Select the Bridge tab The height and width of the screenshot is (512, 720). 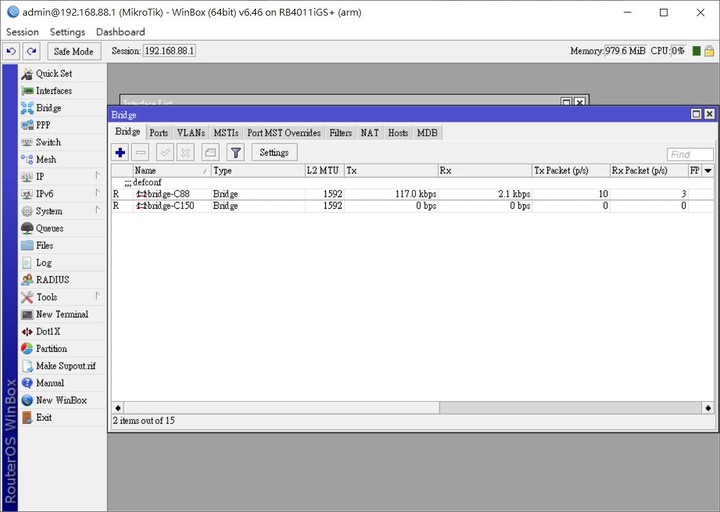point(128,132)
